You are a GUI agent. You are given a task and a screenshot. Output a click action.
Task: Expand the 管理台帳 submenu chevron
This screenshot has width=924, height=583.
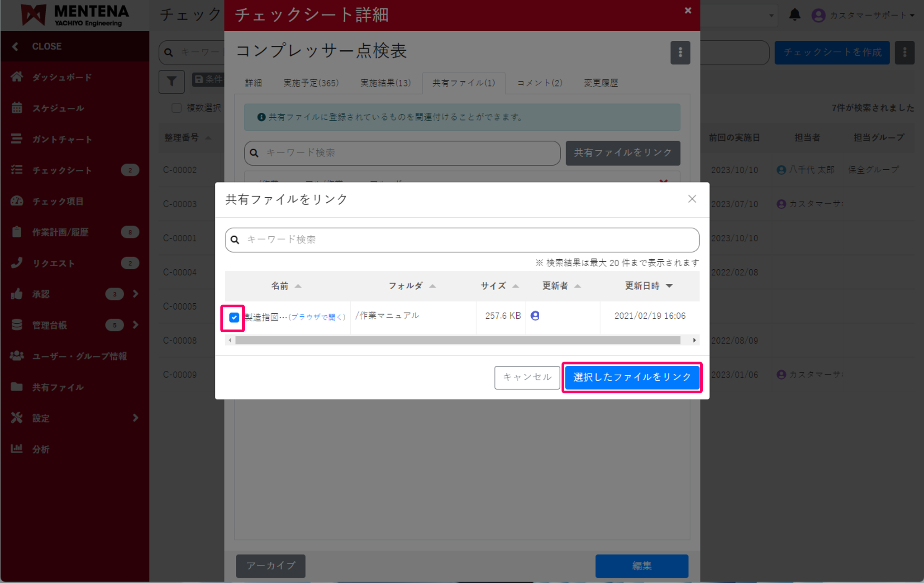click(136, 325)
